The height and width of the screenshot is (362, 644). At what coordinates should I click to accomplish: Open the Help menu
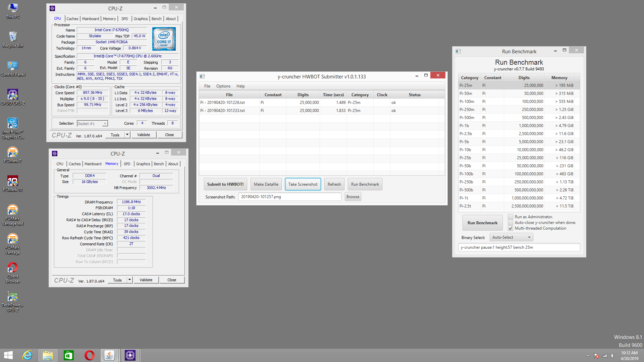pyautogui.click(x=240, y=86)
